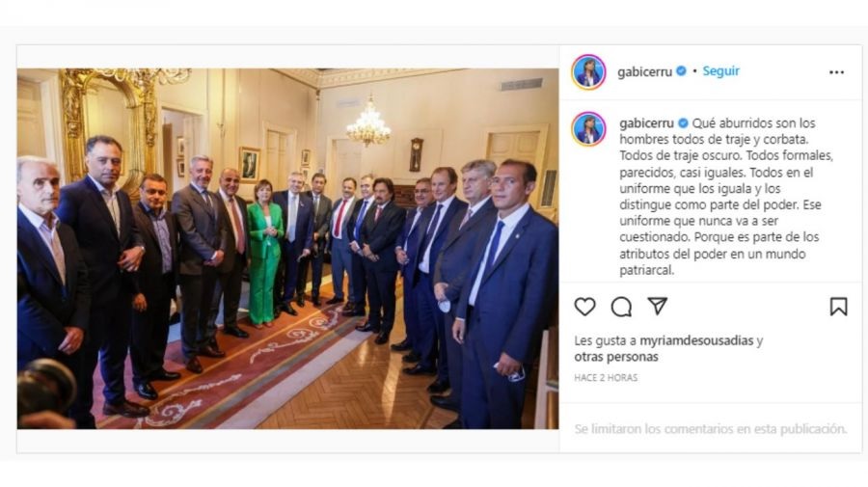This screenshot has width=868, height=487.
Task: Click the woman in green suit in photo
Action: point(264,253)
